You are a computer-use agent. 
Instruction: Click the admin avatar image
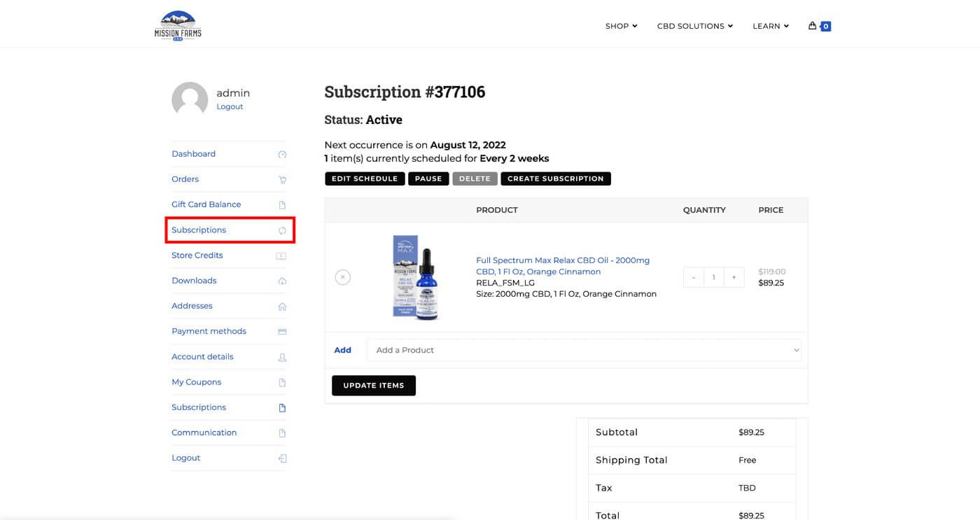190,99
